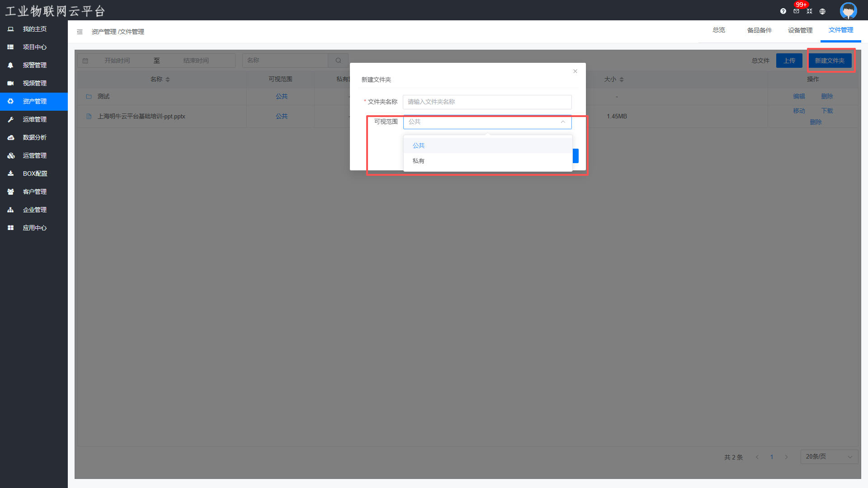The image size is (868, 488).
Task: Open 报警管理 from the sidebar
Action: [x=34, y=65]
